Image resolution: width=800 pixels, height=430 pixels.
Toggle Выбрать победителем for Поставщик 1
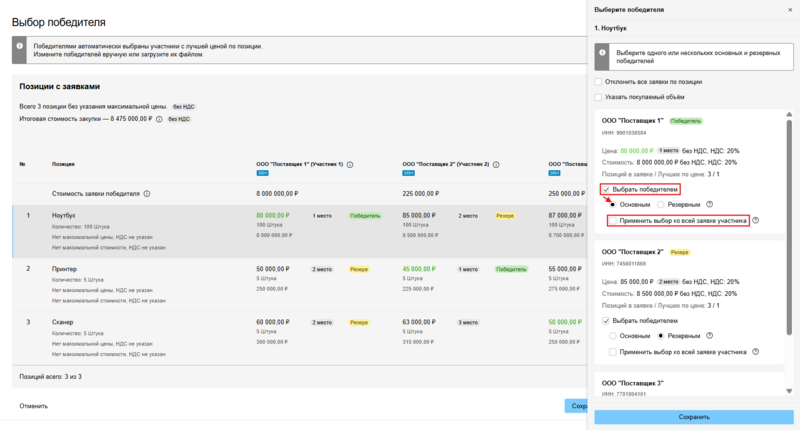tap(606, 189)
